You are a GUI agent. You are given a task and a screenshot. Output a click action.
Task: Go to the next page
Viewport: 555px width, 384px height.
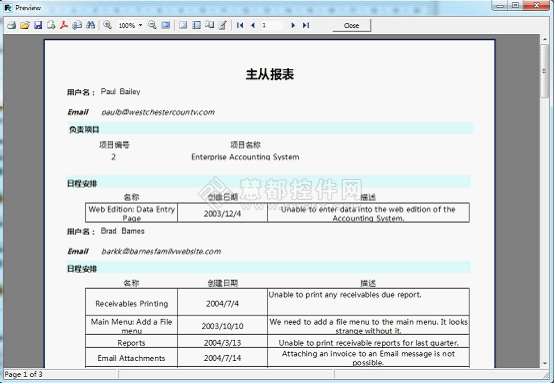pyautogui.click(x=293, y=25)
